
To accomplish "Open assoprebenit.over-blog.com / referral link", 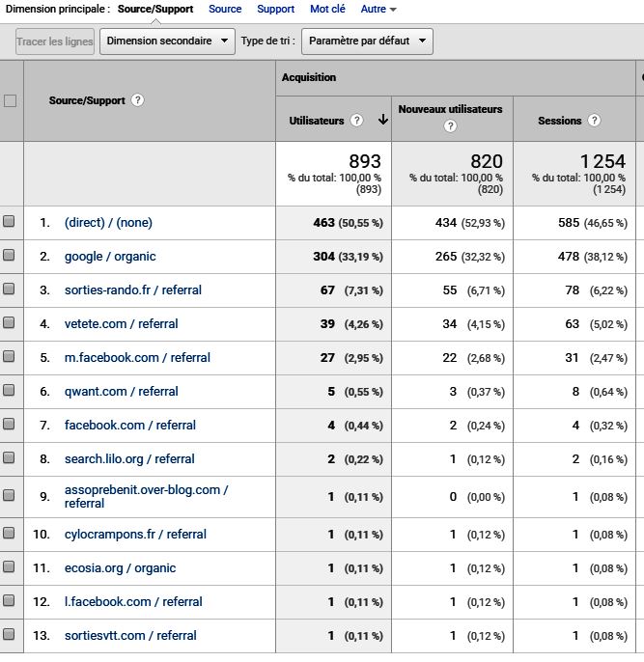I will click(147, 496).
